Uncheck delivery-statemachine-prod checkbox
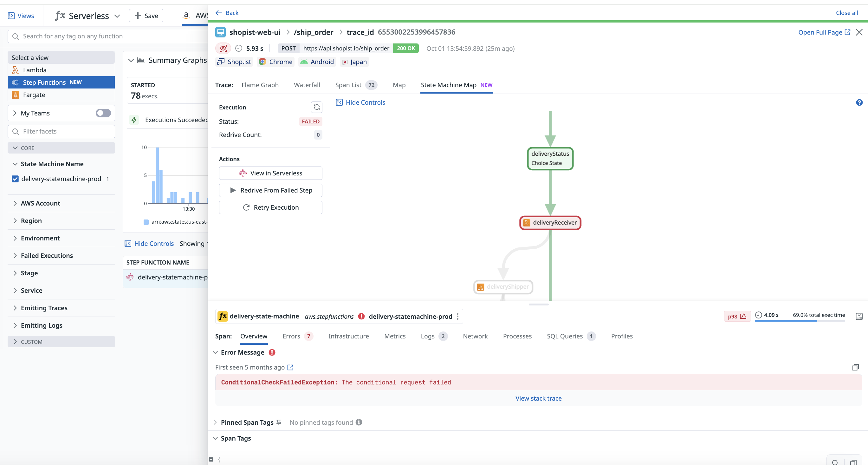868x465 pixels. pyautogui.click(x=15, y=179)
